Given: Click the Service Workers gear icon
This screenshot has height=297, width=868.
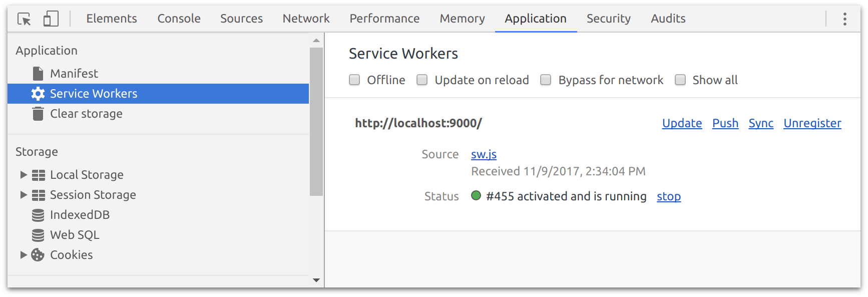Looking at the screenshot, I should (38, 94).
